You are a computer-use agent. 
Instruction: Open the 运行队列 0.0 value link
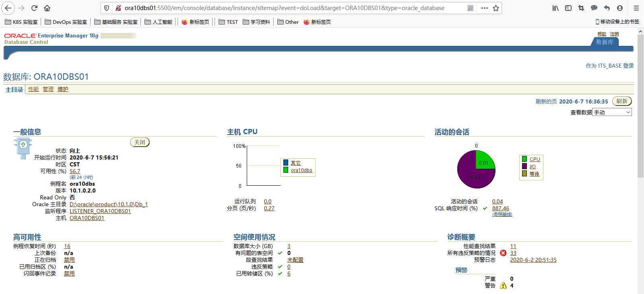(x=268, y=201)
